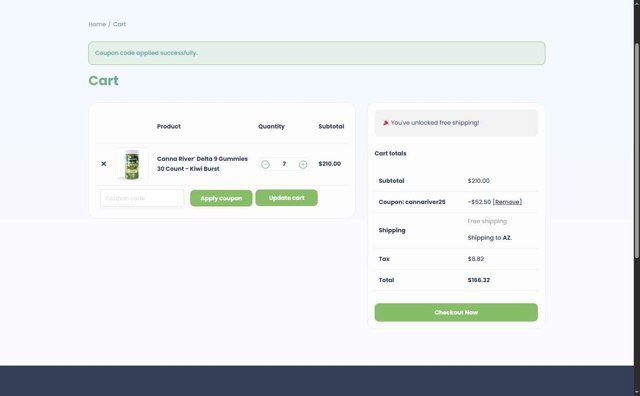Click the Tax value $8.82
Viewport: 640px width, 396px height.
click(x=476, y=259)
